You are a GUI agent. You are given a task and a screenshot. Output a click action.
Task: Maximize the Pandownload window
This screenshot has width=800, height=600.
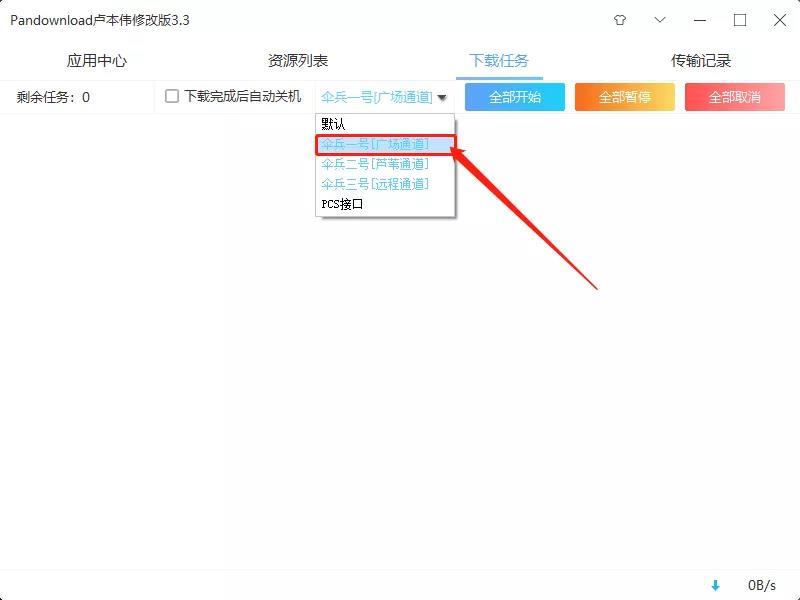pyautogui.click(x=740, y=20)
